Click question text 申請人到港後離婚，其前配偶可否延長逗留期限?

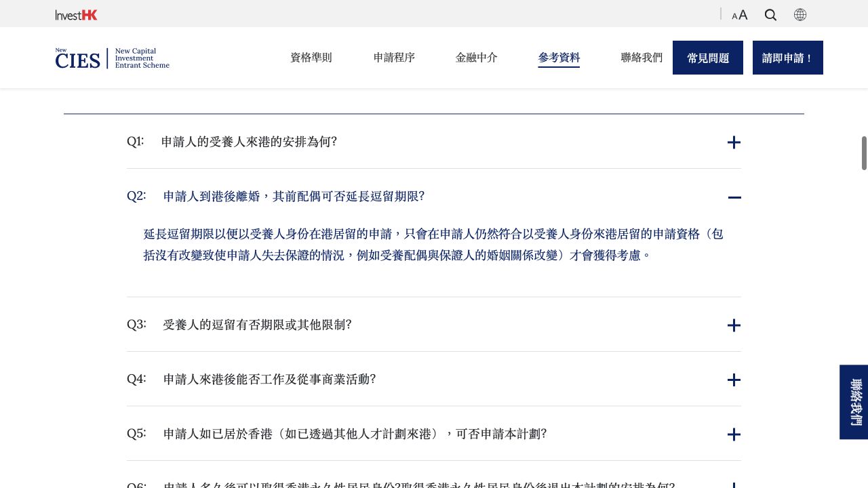(294, 196)
